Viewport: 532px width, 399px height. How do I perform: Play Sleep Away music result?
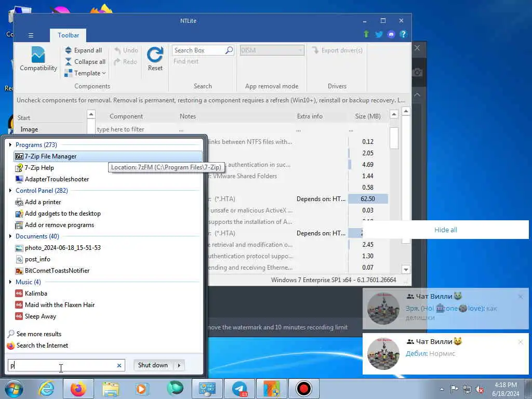(x=36, y=316)
